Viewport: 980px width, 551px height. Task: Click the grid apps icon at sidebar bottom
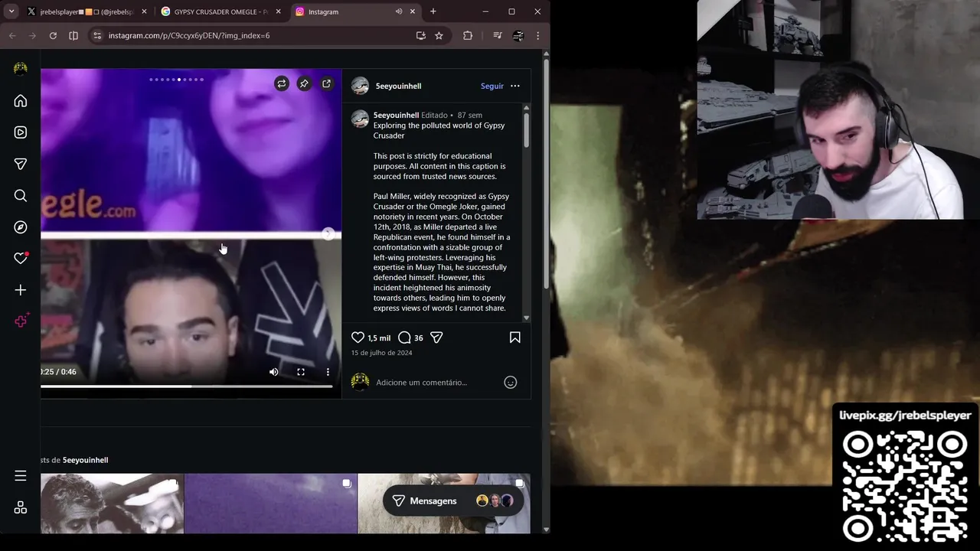21,507
